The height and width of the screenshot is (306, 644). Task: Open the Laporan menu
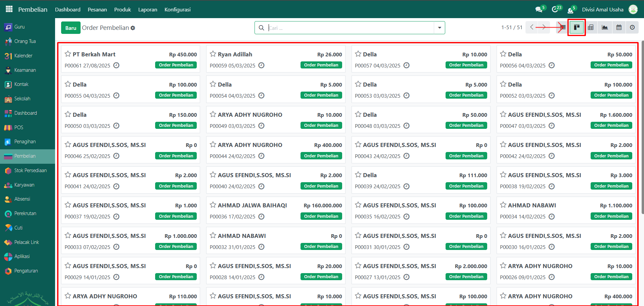(x=147, y=9)
